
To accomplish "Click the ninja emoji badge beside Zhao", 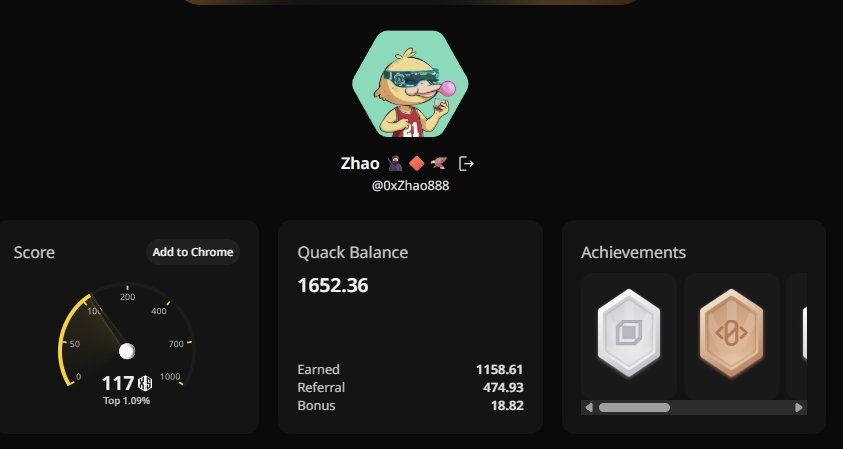I will click(395, 163).
